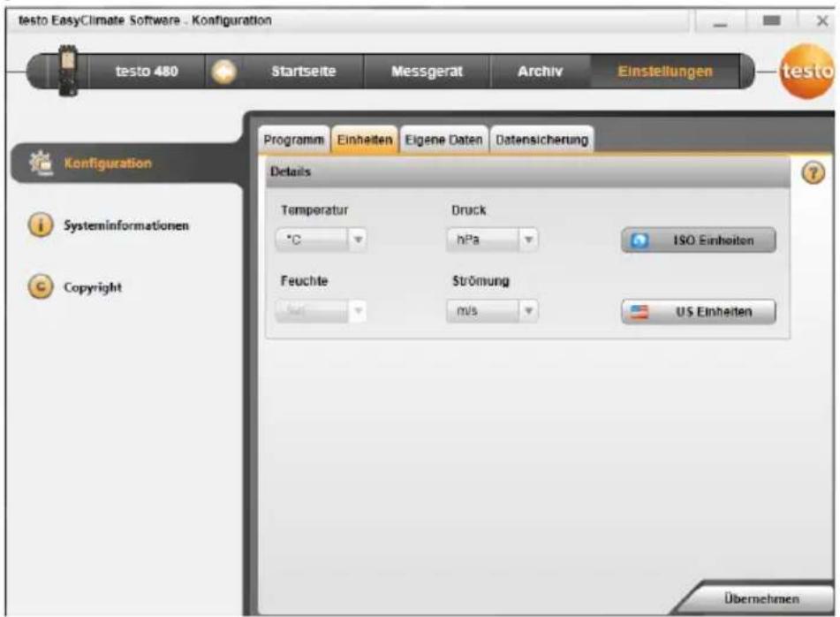Viewport: 840px width, 617px height.
Task: Apply ISO Einheiten preset
Action: click(698, 240)
